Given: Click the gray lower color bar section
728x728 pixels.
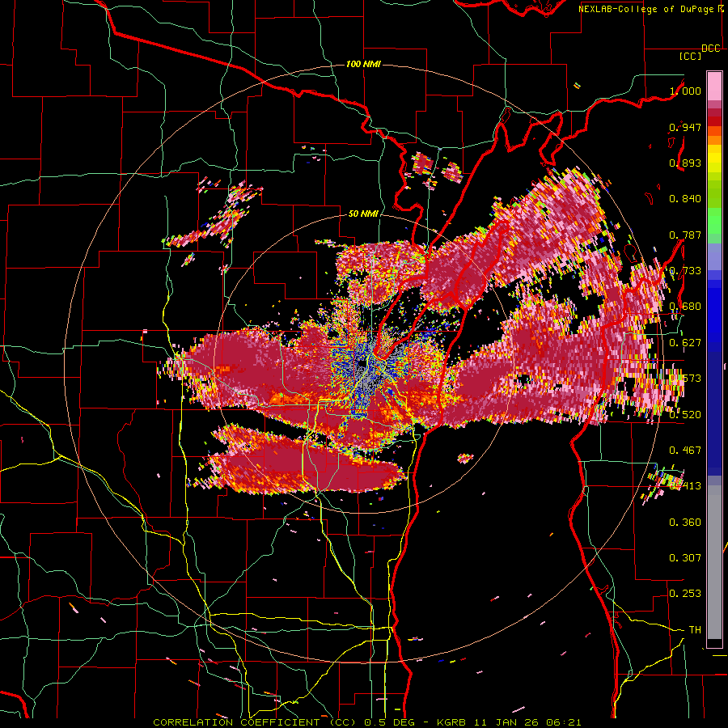Looking at the screenshot, I should [x=714, y=562].
